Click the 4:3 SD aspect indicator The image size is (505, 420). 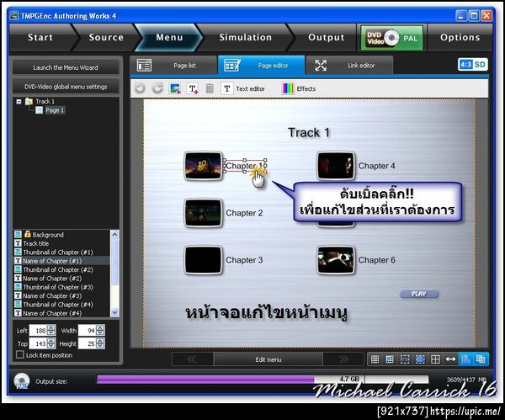pyautogui.click(x=472, y=65)
